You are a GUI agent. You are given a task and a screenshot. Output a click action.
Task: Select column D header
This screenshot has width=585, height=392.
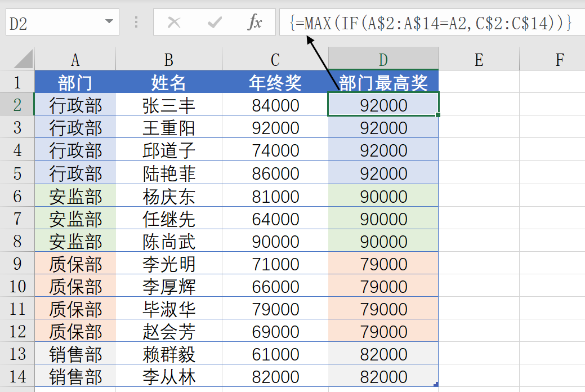click(x=383, y=59)
